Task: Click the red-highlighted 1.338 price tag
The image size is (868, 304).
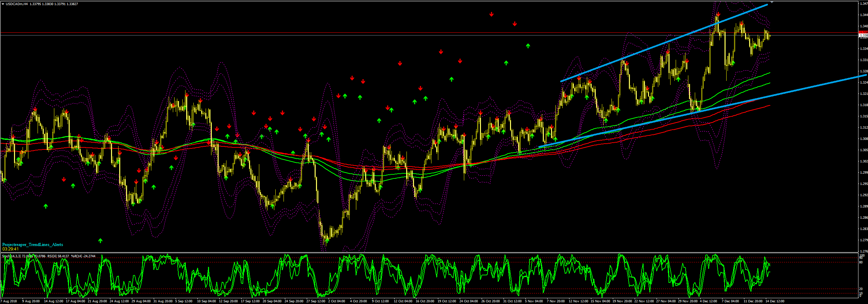Action: [863, 32]
